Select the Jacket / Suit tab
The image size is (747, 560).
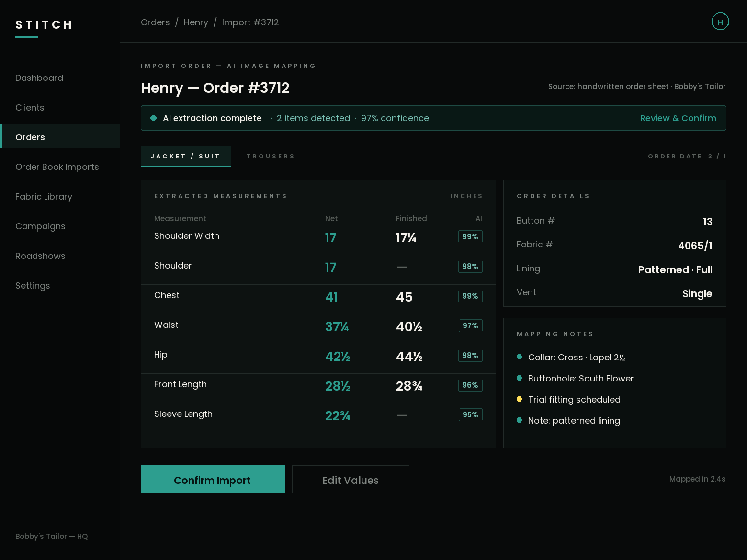(186, 157)
